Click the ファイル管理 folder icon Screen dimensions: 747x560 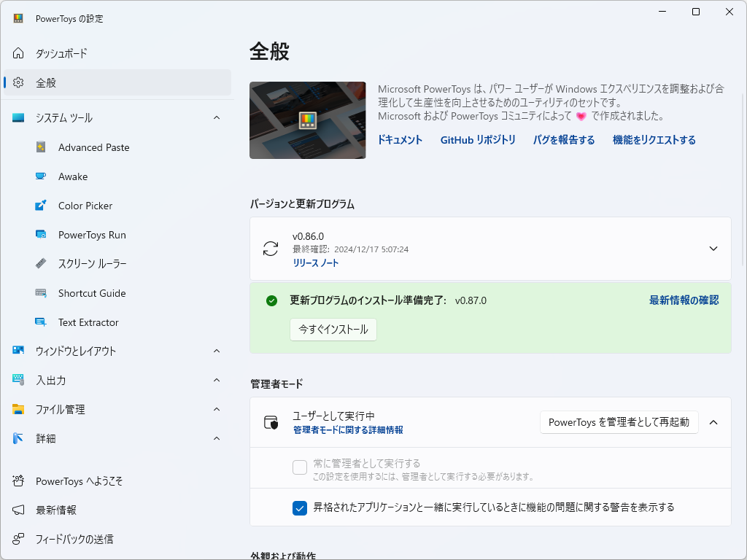click(18, 409)
